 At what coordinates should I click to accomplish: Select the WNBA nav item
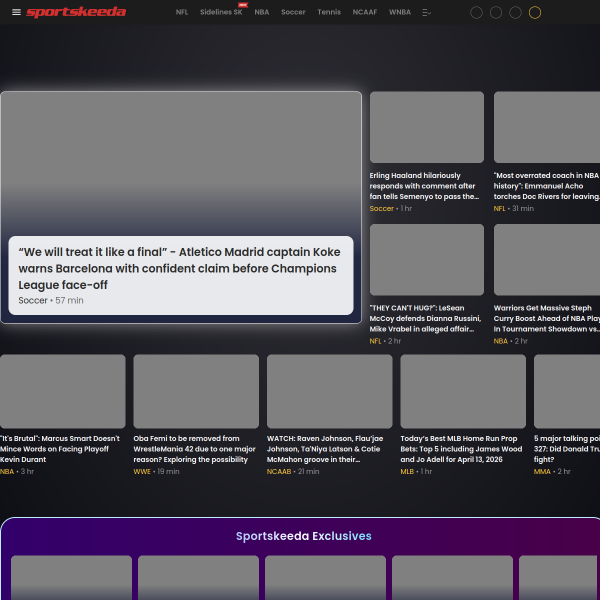tap(400, 13)
